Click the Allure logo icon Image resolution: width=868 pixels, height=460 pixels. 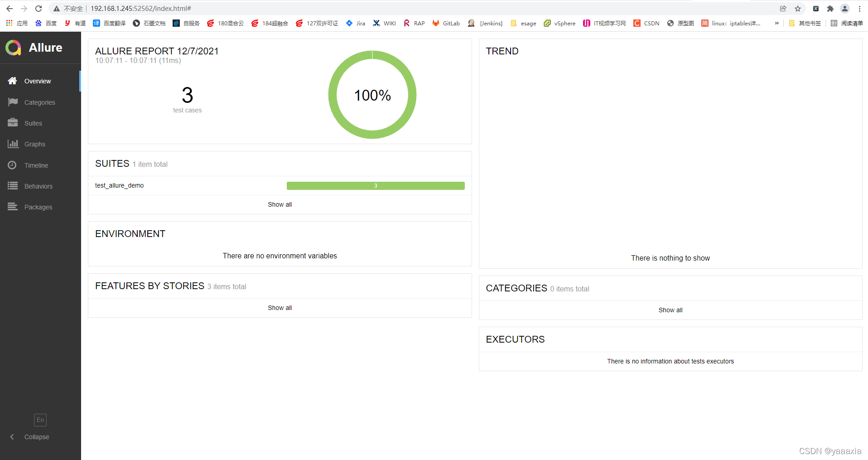pos(13,48)
